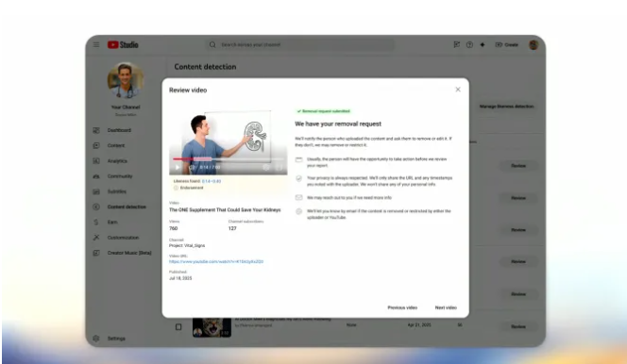Open the hamburger navigation menu

click(x=96, y=44)
